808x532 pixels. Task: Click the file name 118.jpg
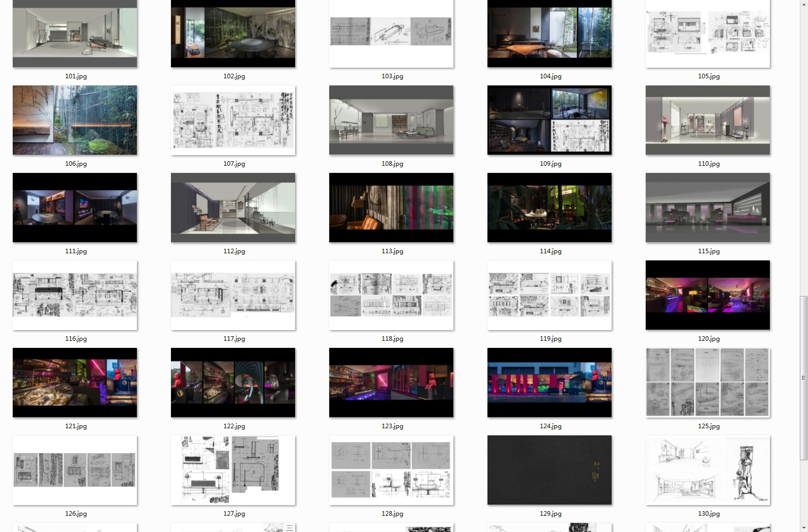click(x=392, y=339)
